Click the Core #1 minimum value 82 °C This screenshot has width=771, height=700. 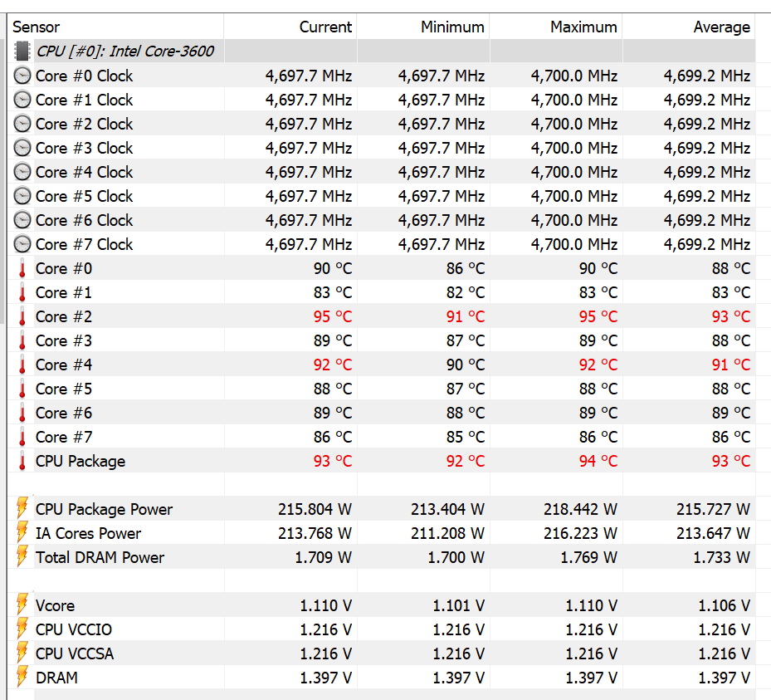(466, 292)
